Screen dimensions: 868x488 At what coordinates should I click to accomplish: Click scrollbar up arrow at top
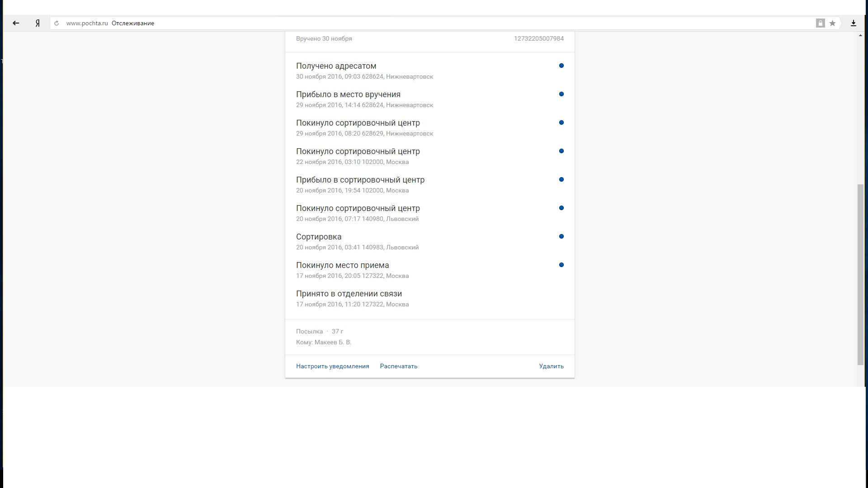(x=860, y=36)
